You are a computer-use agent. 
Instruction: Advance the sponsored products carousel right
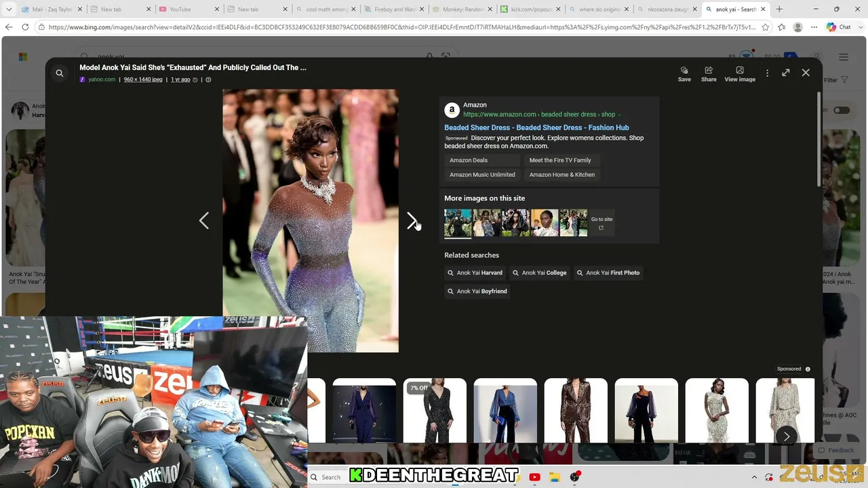(x=787, y=436)
